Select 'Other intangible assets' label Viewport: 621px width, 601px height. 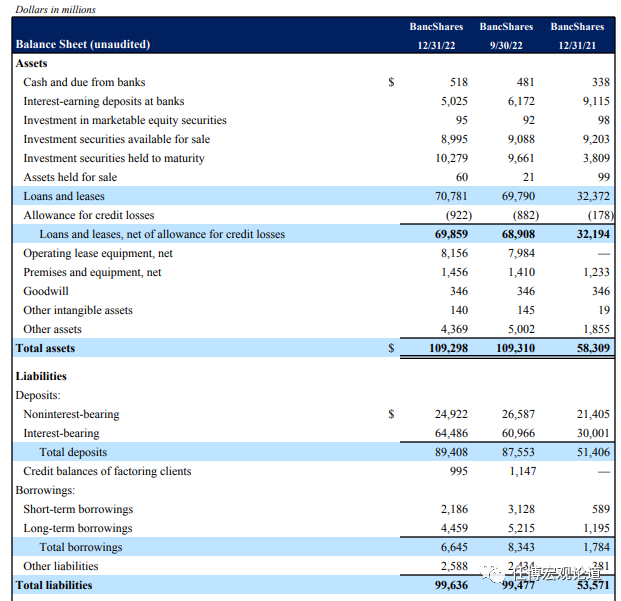pyautogui.click(x=78, y=310)
